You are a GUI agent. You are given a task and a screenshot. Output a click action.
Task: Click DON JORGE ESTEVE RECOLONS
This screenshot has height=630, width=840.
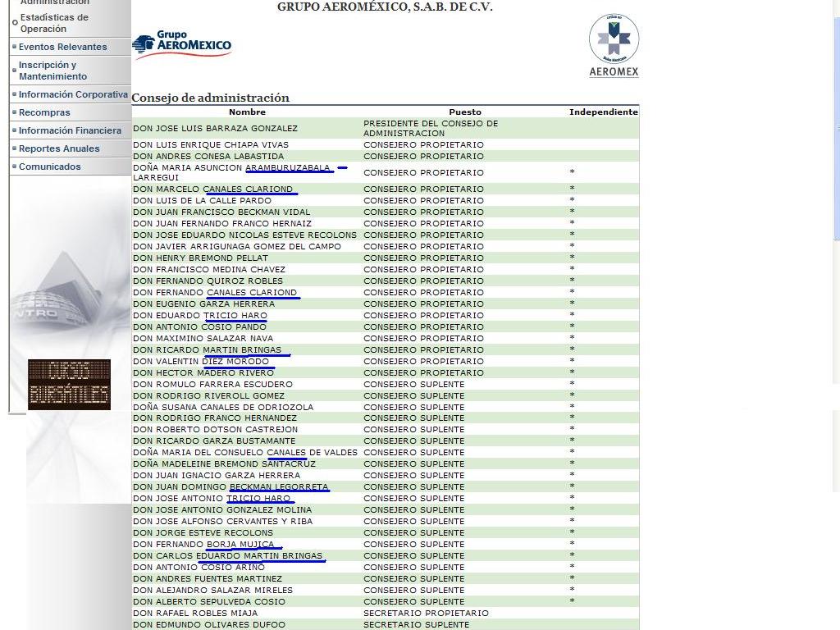click(203, 533)
